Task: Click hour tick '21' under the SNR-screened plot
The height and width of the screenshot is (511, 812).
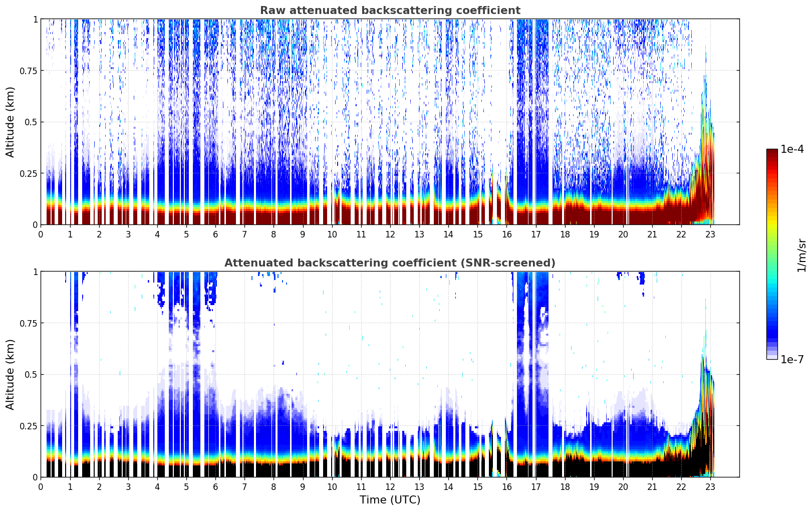Action: point(652,486)
